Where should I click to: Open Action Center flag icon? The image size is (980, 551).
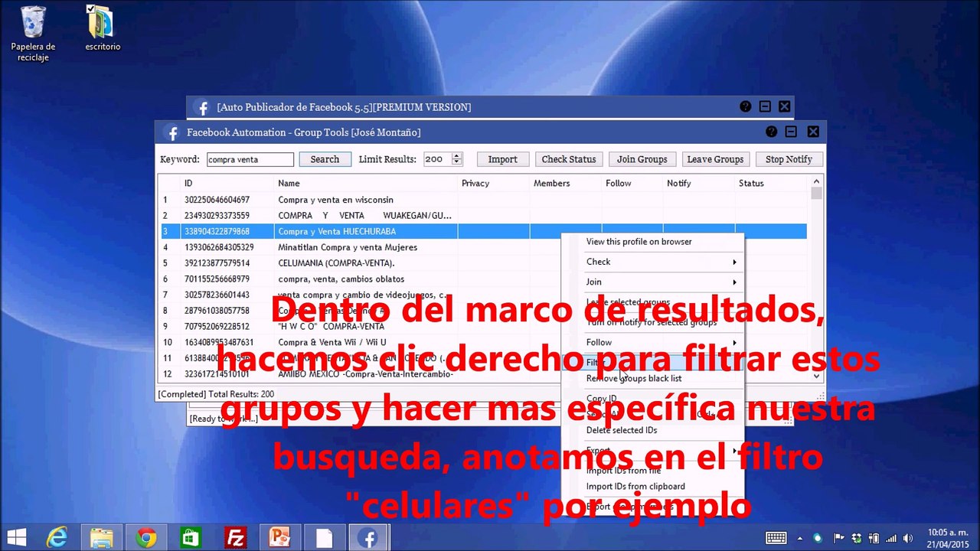click(x=838, y=538)
